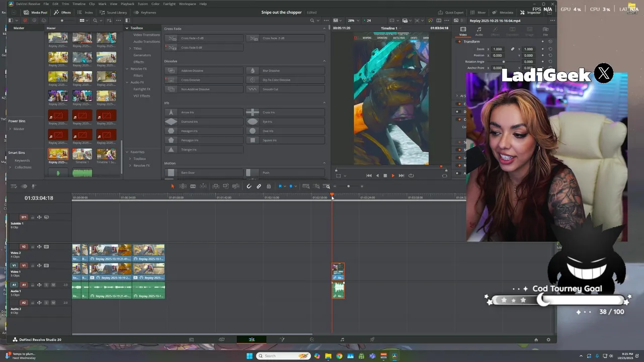The height and width of the screenshot is (362, 644).
Task: Expand the Titles tree item
Action: pos(130,48)
